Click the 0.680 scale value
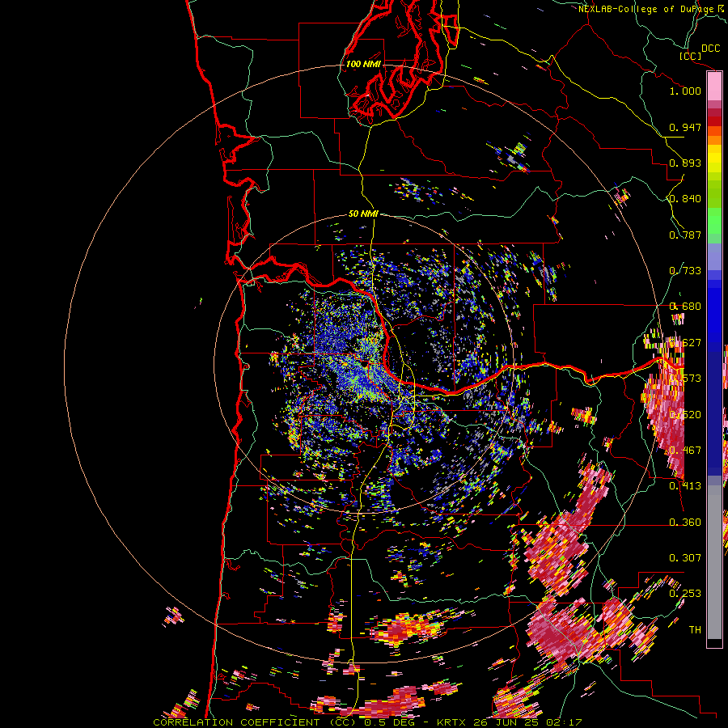This screenshot has width=728, height=728. 685,307
